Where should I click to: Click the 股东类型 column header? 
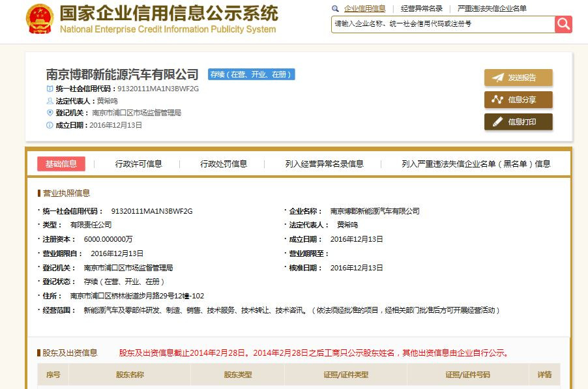pos(238,375)
